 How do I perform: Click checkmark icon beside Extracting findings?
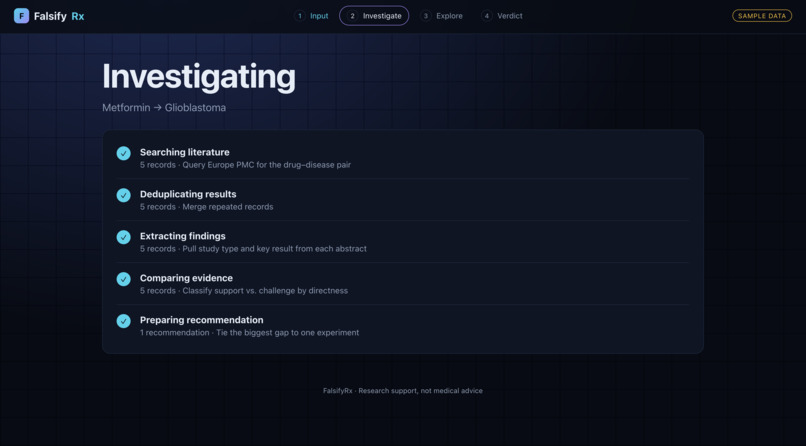coord(123,237)
